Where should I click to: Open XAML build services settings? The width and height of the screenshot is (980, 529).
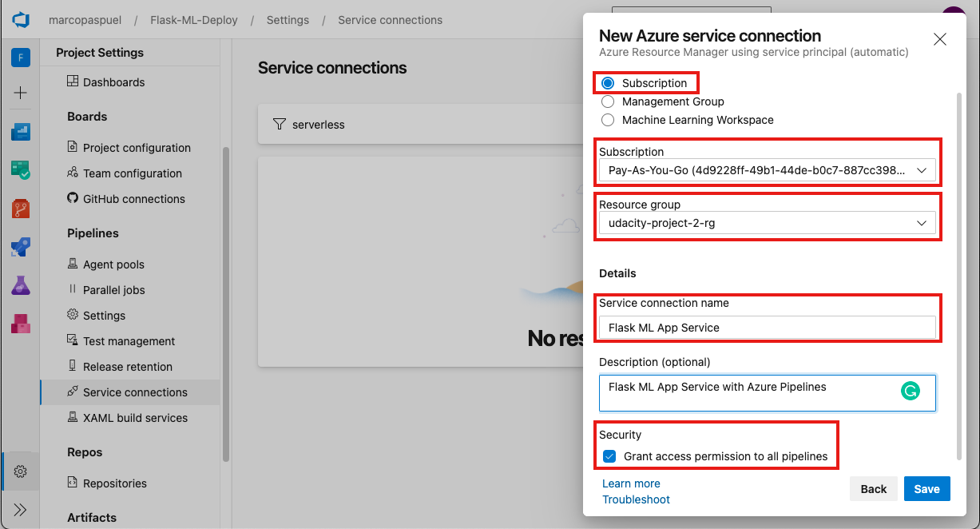coord(136,418)
